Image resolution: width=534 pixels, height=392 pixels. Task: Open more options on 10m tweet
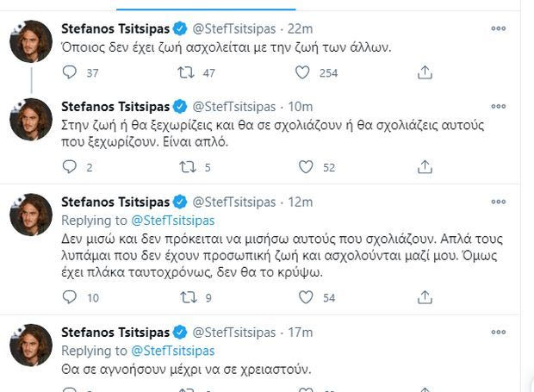[498, 107]
